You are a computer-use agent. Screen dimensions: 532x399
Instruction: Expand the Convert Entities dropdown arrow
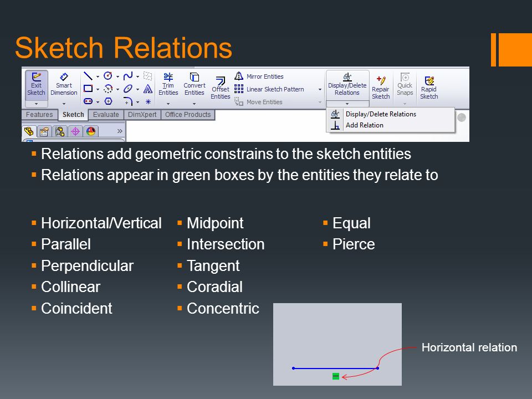point(194,104)
